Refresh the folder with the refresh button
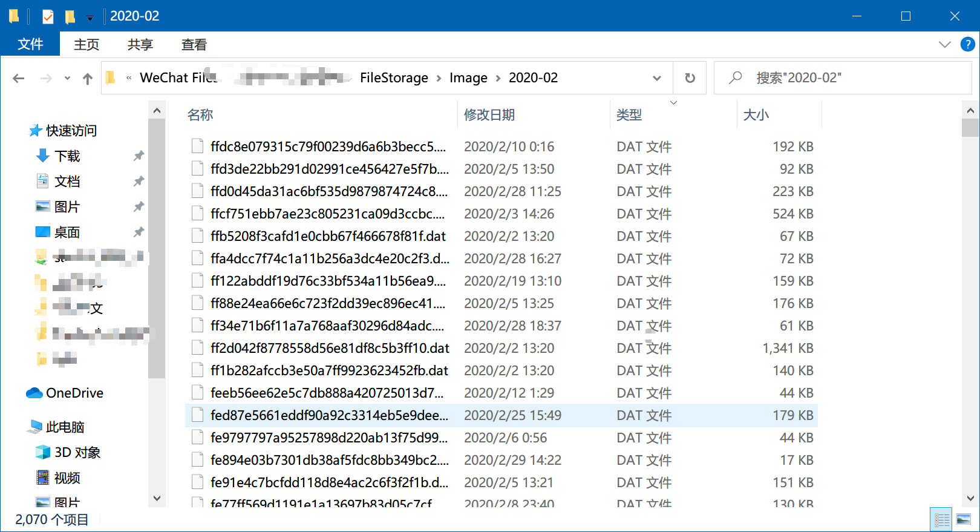Image resolution: width=980 pixels, height=532 pixels. tap(690, 78)
